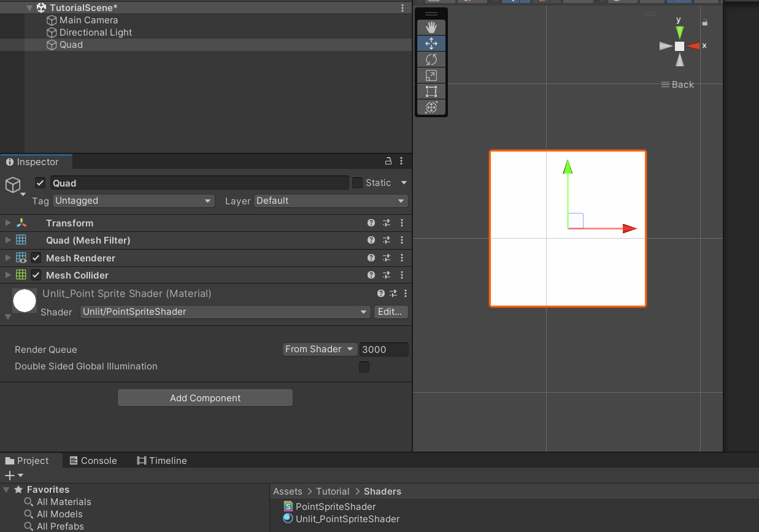Screen dimensions: 759x532
Task: Select the Rect transform tool
Action: (x=431, y=91)
